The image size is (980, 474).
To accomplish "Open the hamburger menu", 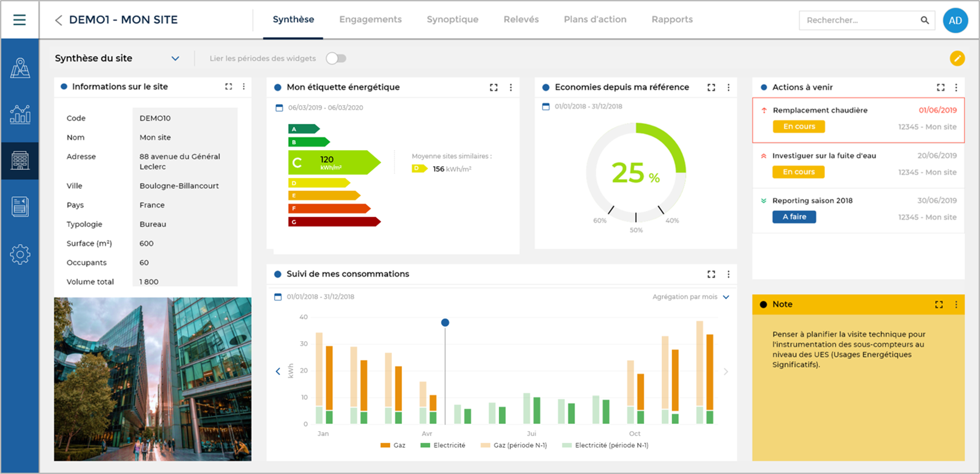I will tap(19, 20).
